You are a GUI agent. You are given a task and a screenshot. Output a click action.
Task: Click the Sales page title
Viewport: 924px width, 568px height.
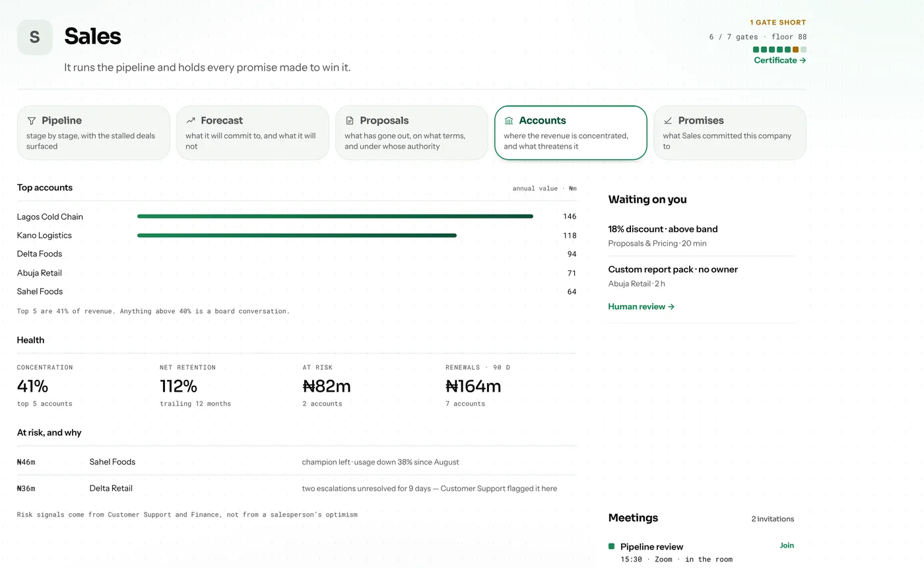92,36
